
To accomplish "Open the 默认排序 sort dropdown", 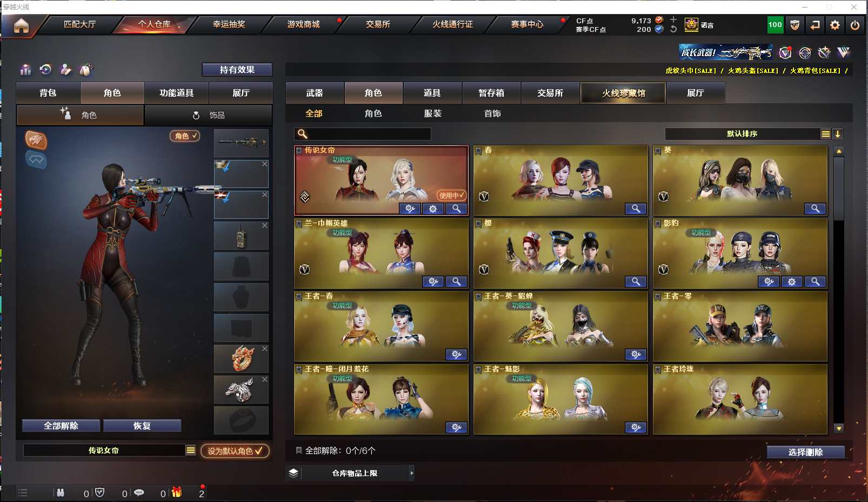I will 742,134.
